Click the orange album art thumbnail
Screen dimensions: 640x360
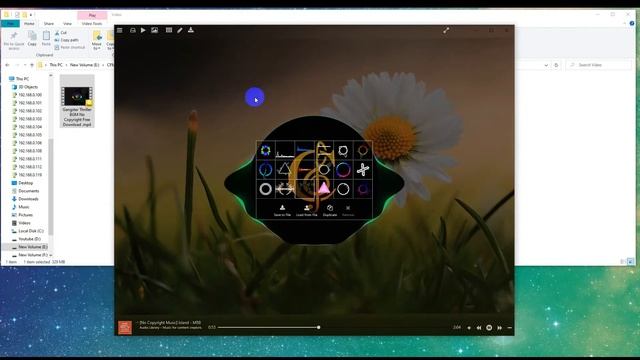(x=125, y=327)
